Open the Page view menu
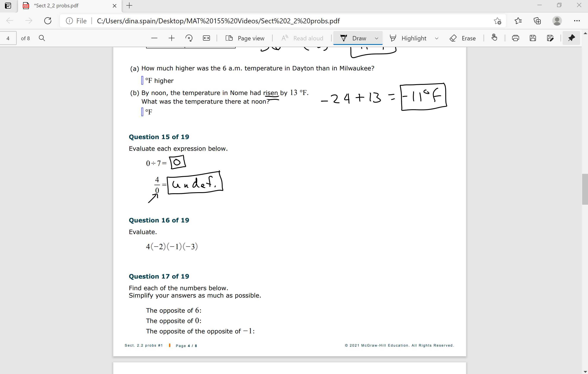Image resolution: width=588 pixels, height=374 pixels. pyautogui.click(x=245, y=38)
